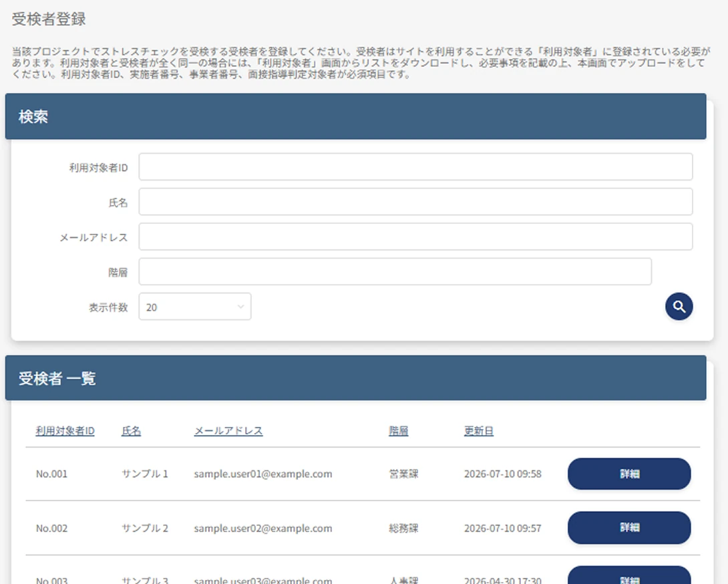Focus the 利用対象者ID search field
Image resolution: width=728 pixels, height=584 pixels.
click(415, 167)
